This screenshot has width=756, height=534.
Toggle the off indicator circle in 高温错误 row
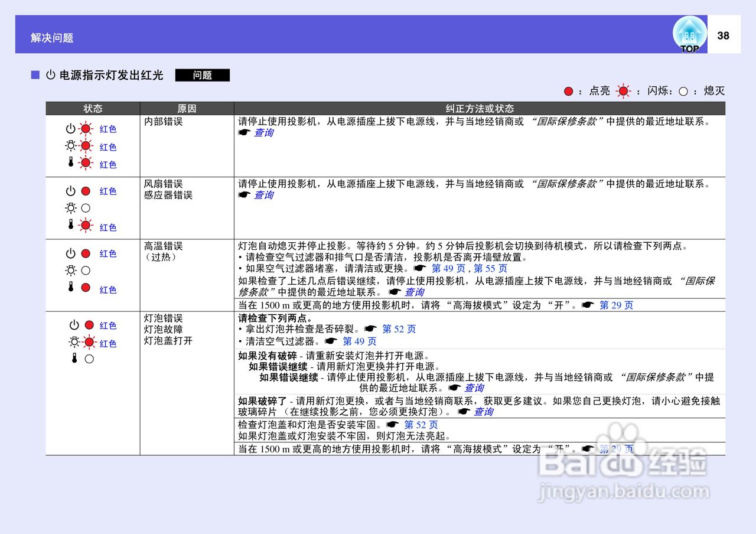click(87, 271)
